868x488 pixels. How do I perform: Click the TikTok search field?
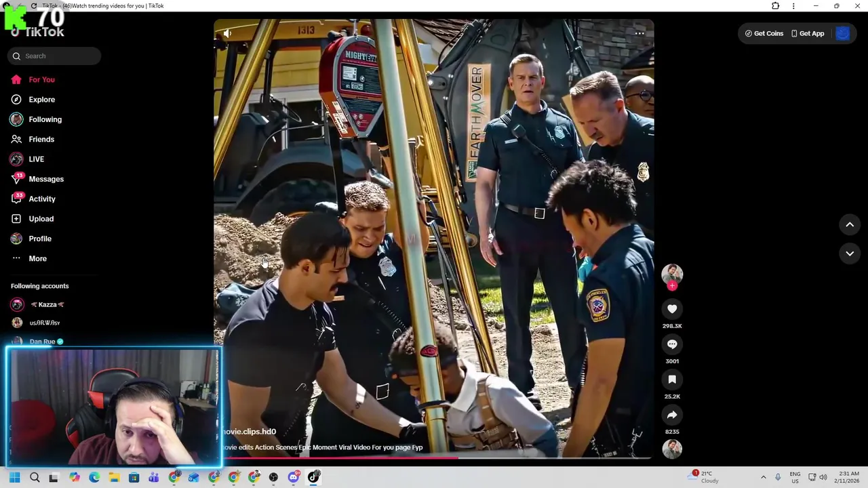click(x=54, y=56)
